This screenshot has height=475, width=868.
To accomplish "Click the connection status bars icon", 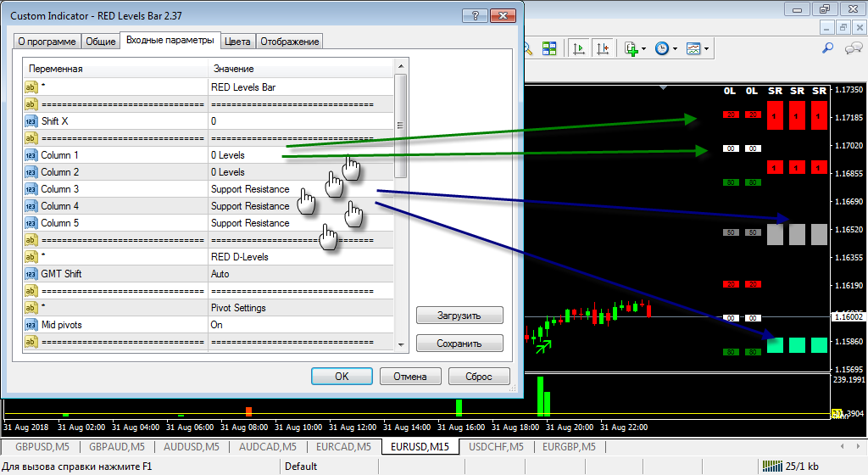I will (772, 467).
